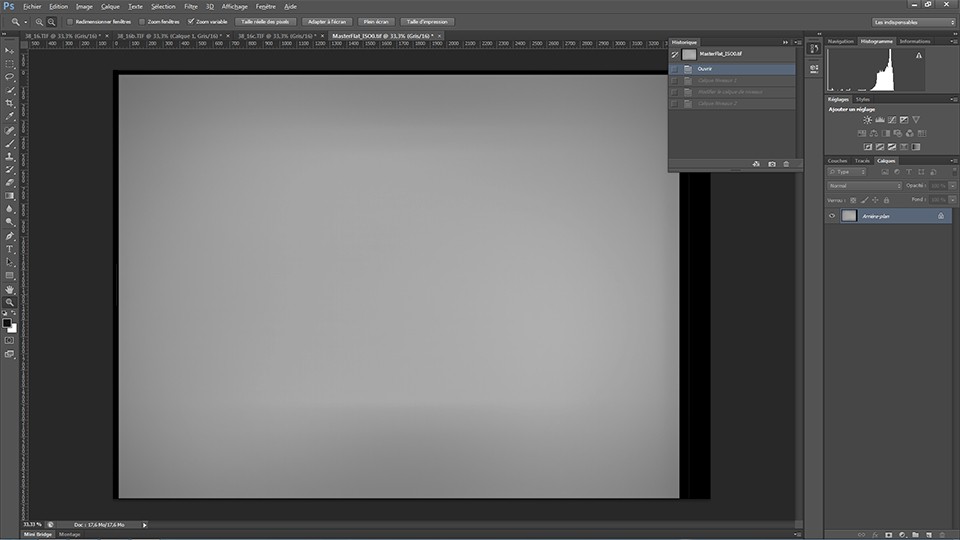960x540 pixels.
Task: Select the Pen tool
Action: 9,236
